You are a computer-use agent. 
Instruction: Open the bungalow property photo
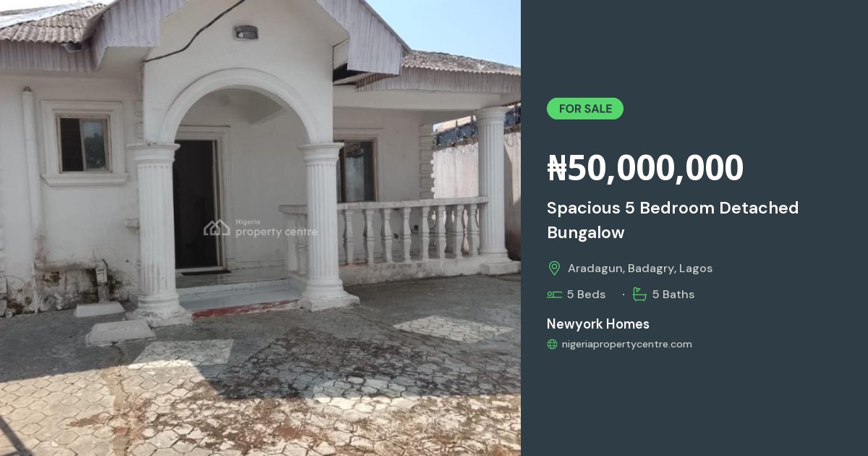pos(260,228)
